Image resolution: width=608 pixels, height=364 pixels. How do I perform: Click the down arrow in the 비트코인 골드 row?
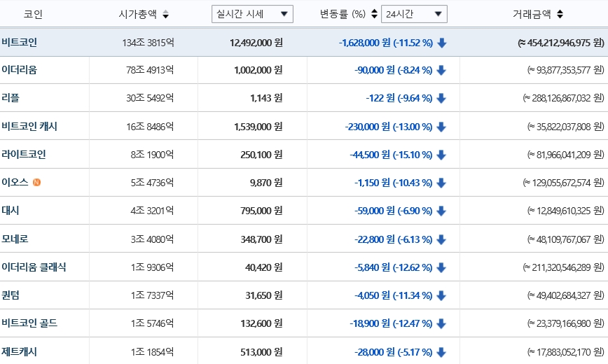[x=441, y=323]
